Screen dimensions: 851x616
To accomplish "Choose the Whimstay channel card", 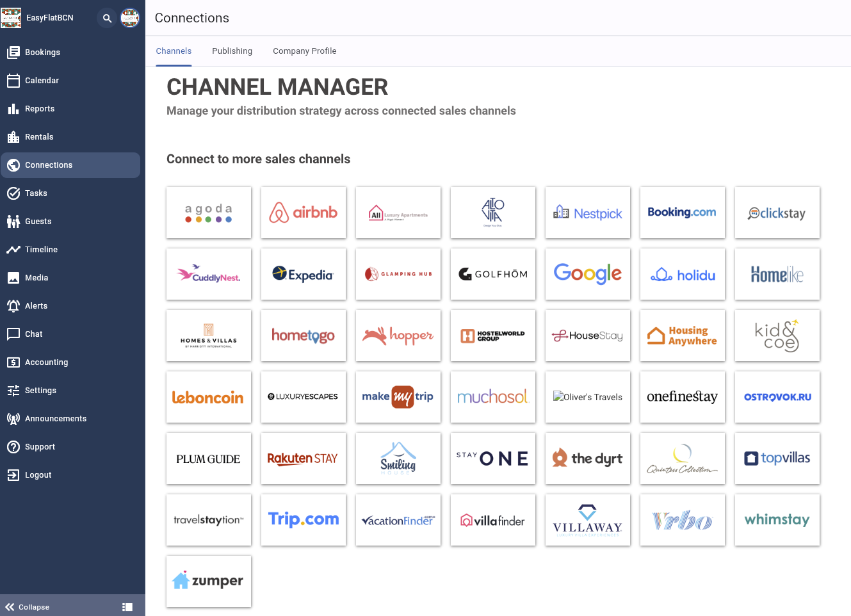I will (x=777, y=520).
